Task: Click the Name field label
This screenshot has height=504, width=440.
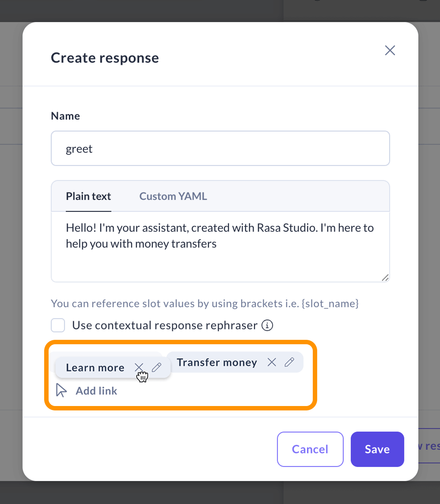Action: pyautogui.click(x=65, y=116)
